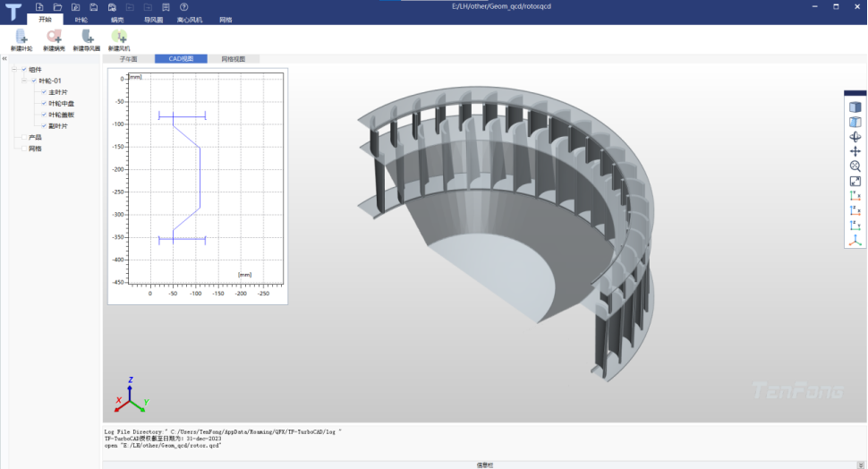
Task: Open the 开始 ribbon tab
Action: point(45,20)
